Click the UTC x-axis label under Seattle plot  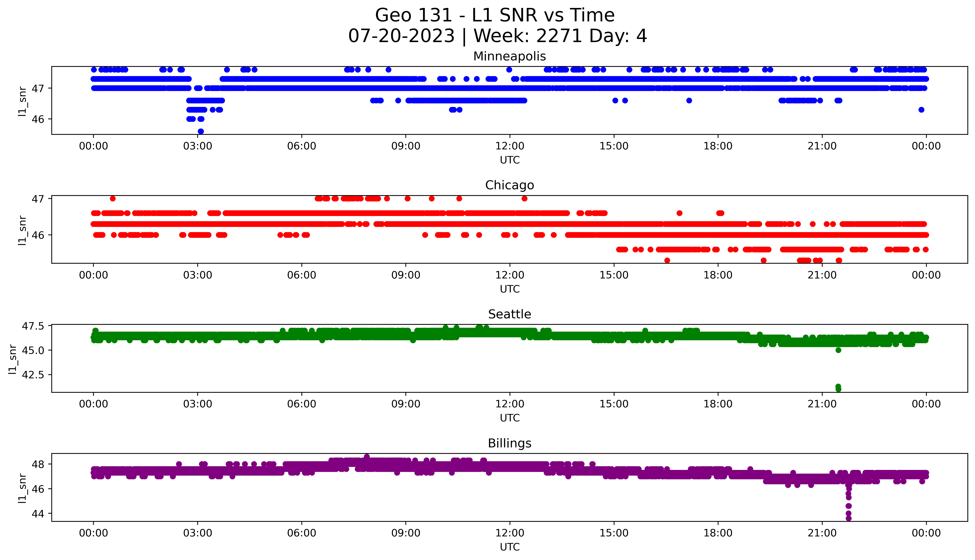coord(509,418)
